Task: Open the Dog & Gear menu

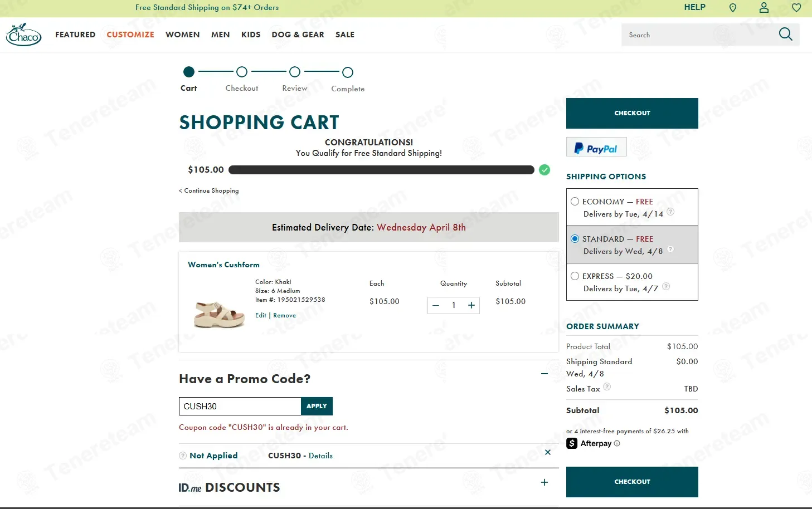Action: pyautogui.click(x=298, y=35)
